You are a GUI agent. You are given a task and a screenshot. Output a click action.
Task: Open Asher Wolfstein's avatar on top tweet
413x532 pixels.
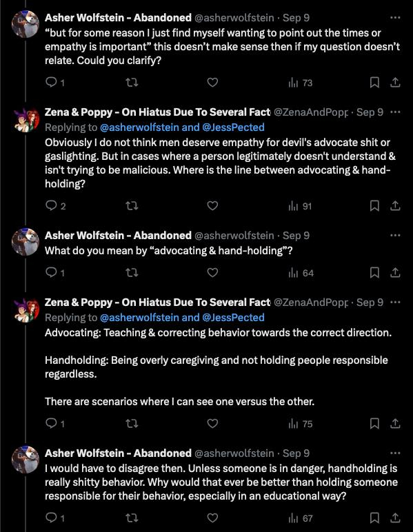pyautogui.click(x=26, y=23)
